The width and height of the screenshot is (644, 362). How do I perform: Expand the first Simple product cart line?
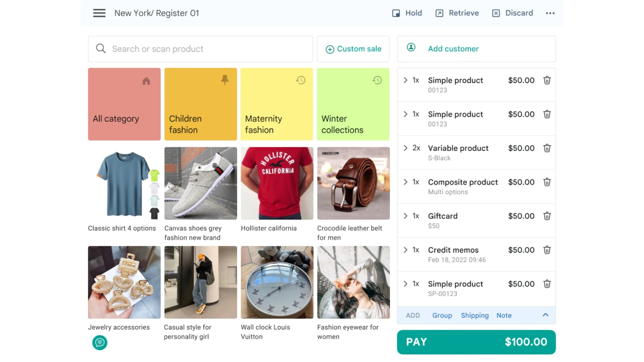click(x=405, y=80)
